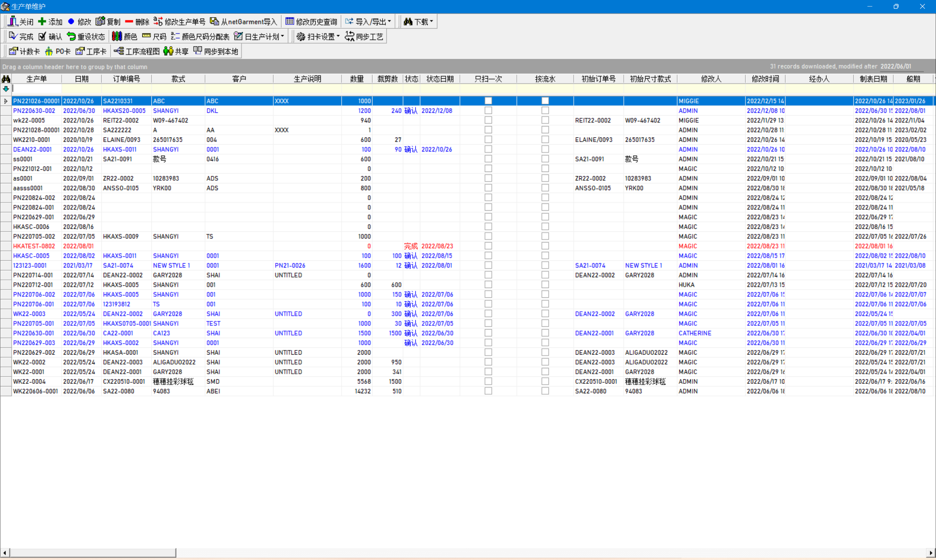Check 只扫一次 for WK2210-0001 row
This screenshot has width=936, height=560.
click(488, 140)
